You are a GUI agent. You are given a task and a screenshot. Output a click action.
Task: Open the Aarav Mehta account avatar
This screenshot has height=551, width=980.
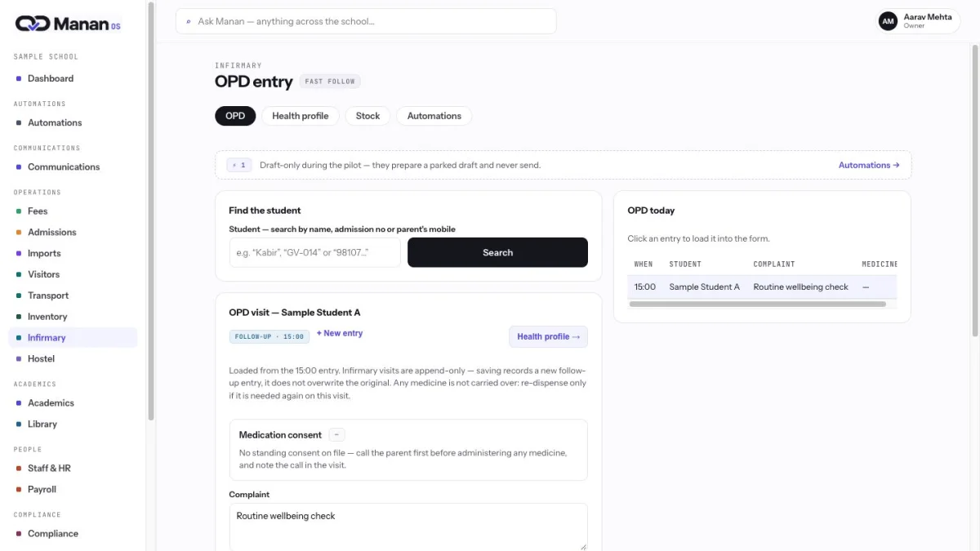coord(888,21)
